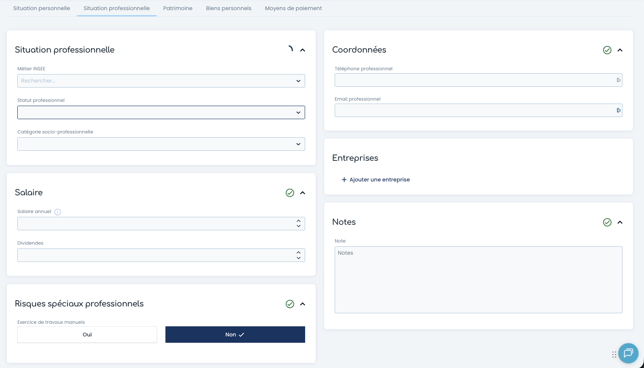Image resolution: width=644 pixels, height=368 pixels.
Task: Click the info icon beside Salaire annuel
Action: 58,212
